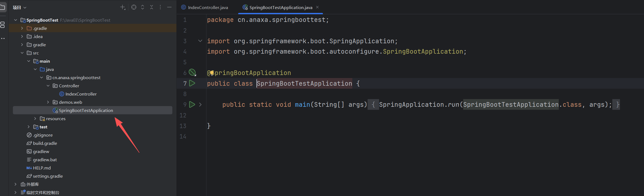The image size is (644, 196).
Task: Click the .gradle folder icon
Action: (x=29, y=28)
